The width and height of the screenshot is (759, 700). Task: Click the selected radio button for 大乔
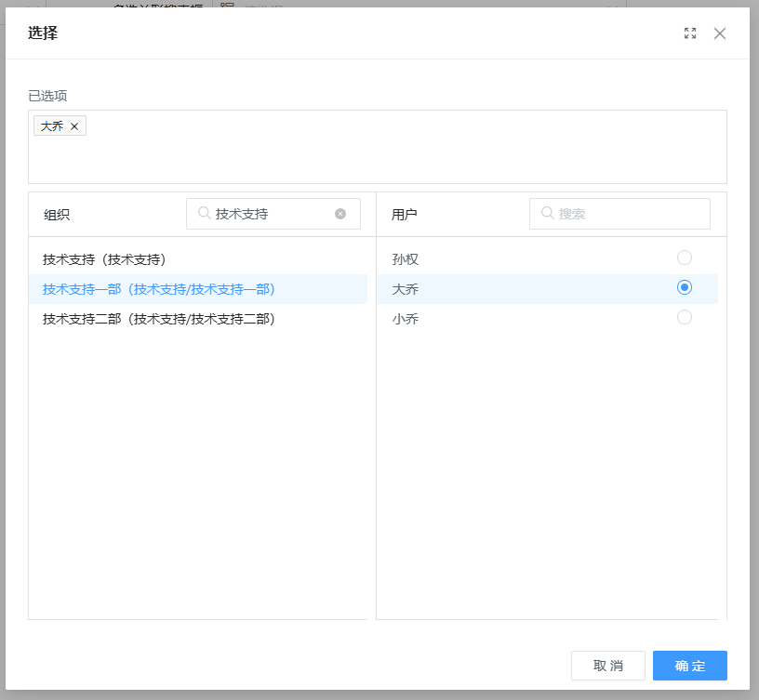pos(685,288)
